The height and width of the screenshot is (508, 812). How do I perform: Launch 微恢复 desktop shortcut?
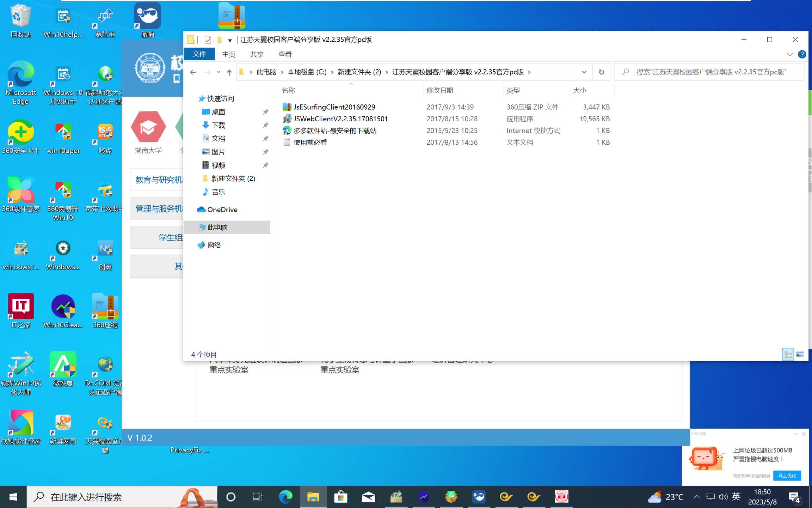[63, 370]
